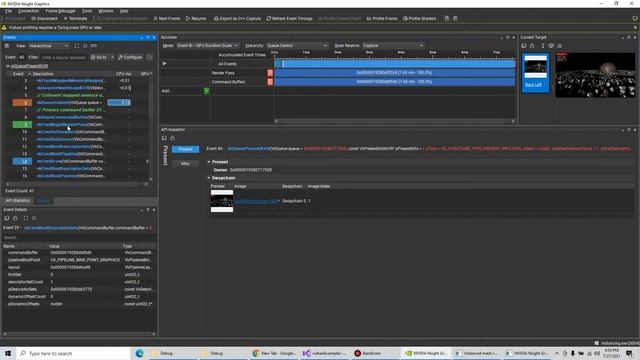640x360 pixels.
Task: Click the lock icon in Current Target toolbar
Action: click(532, 46)
